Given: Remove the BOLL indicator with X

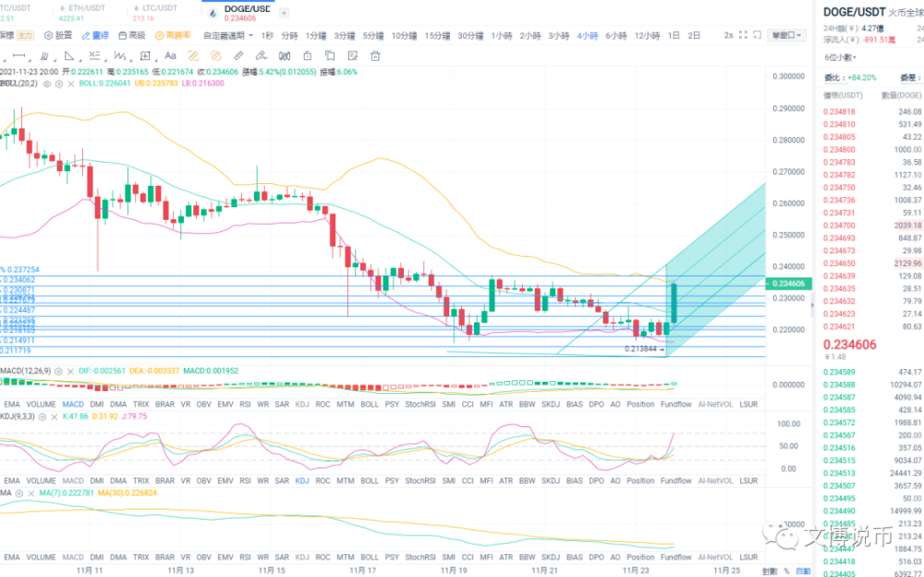Looking at the screenshot, I should 71,84.
